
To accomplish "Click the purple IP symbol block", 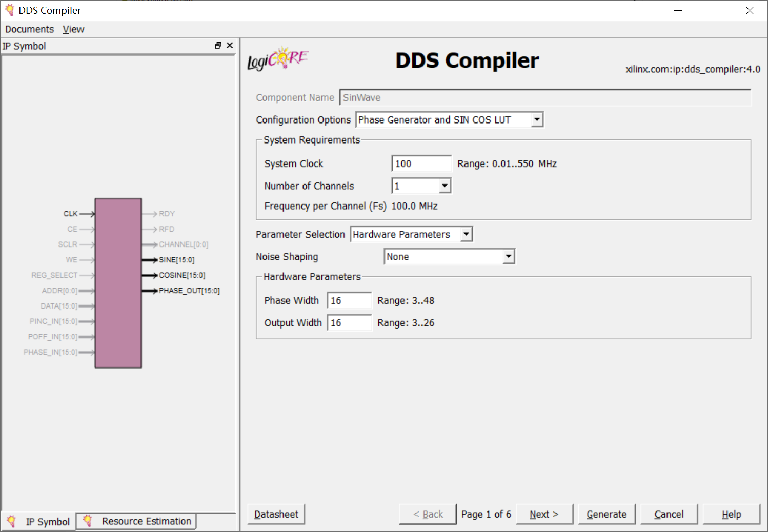I will click(x=118, y=283).
